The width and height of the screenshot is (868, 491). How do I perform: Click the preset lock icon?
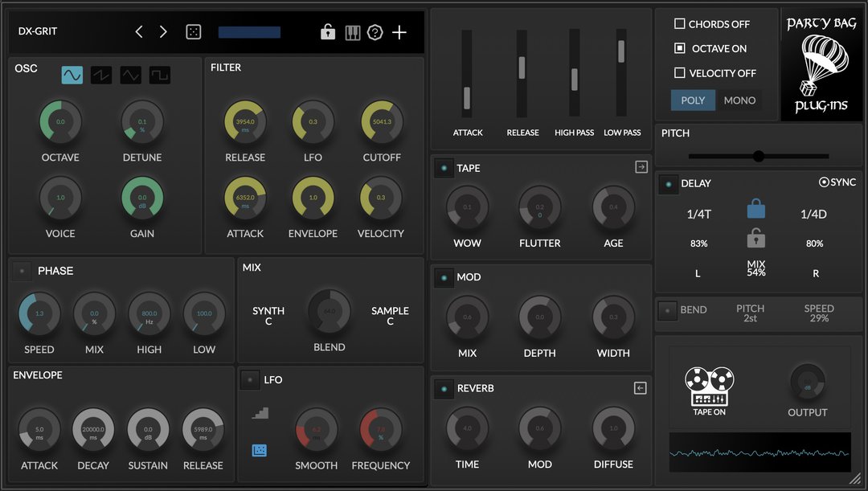tap(327, 32)
